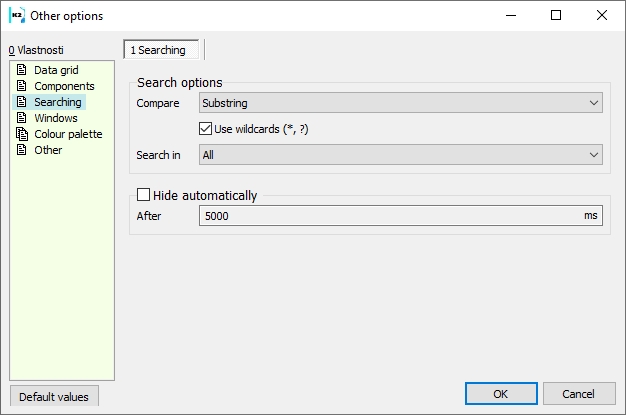Open the Compare dropdown showing Substring

pos(400,103)
